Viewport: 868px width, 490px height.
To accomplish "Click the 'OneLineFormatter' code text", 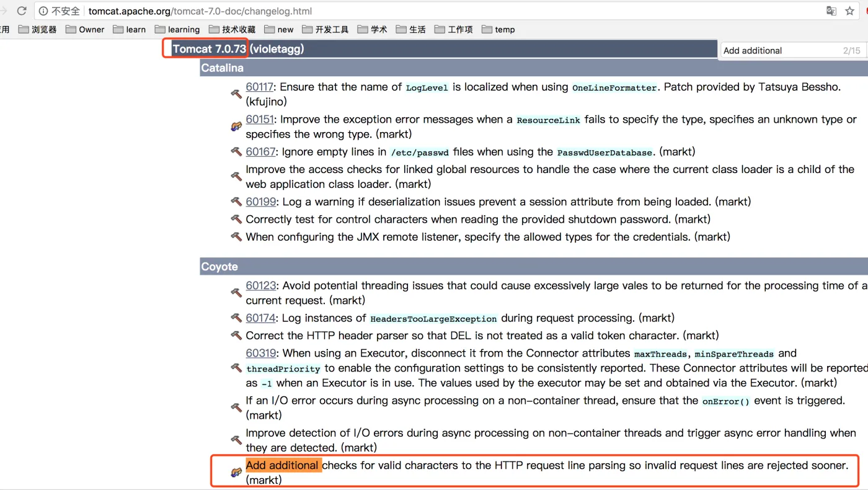I will (614, 88).
